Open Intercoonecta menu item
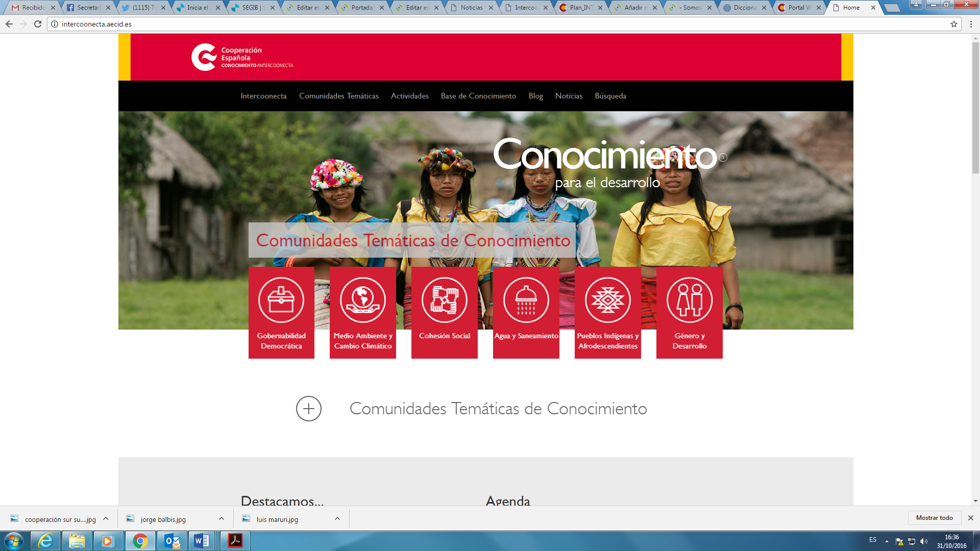This screenshot has width=980, height=551. tap(263, 96)
